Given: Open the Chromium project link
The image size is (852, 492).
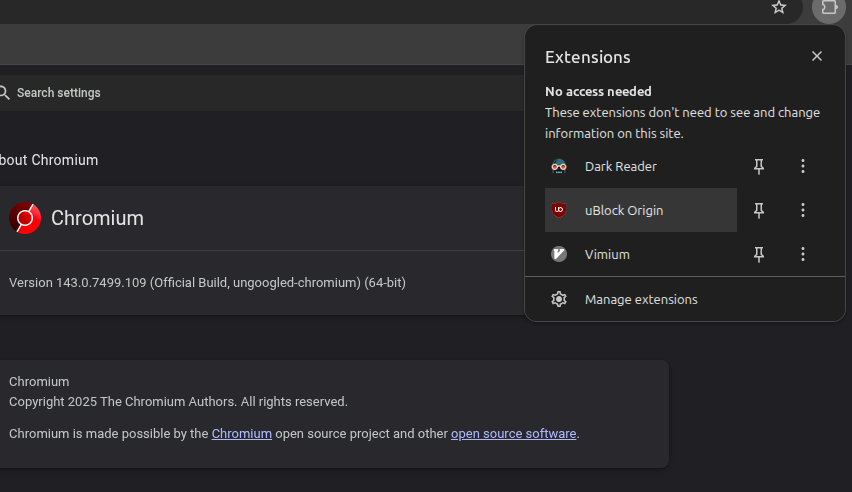Looking at the screenshot, I should pyautogui.click(x=241, y=434).
